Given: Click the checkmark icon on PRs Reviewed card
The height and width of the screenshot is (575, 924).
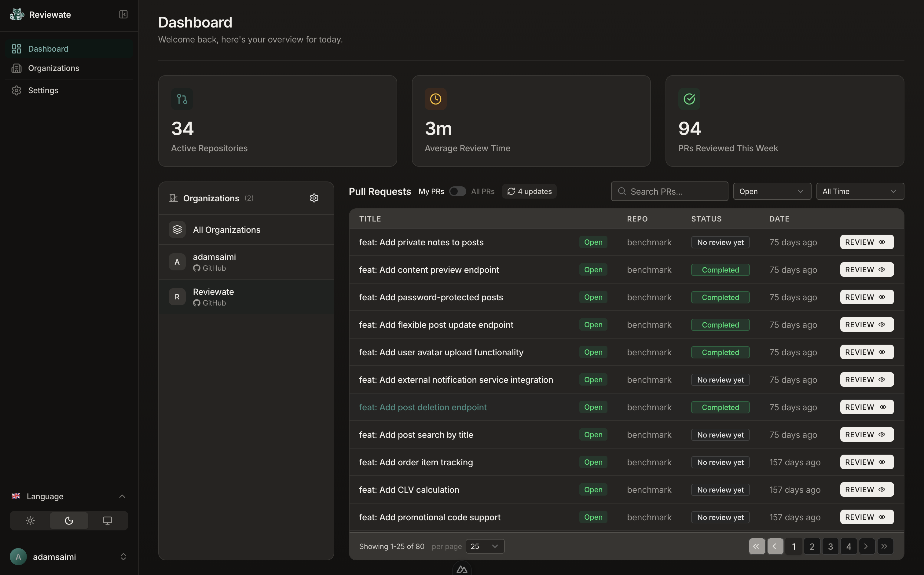Looking at the screenshot, I should [x=689, y=99].
